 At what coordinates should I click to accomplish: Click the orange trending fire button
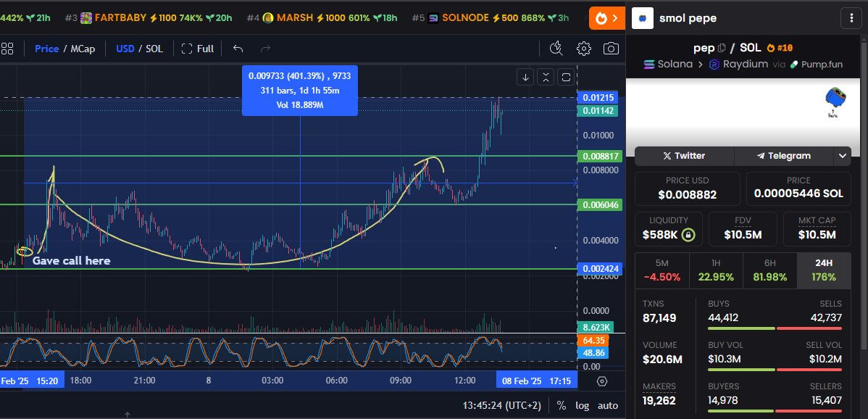pos(606,18)
